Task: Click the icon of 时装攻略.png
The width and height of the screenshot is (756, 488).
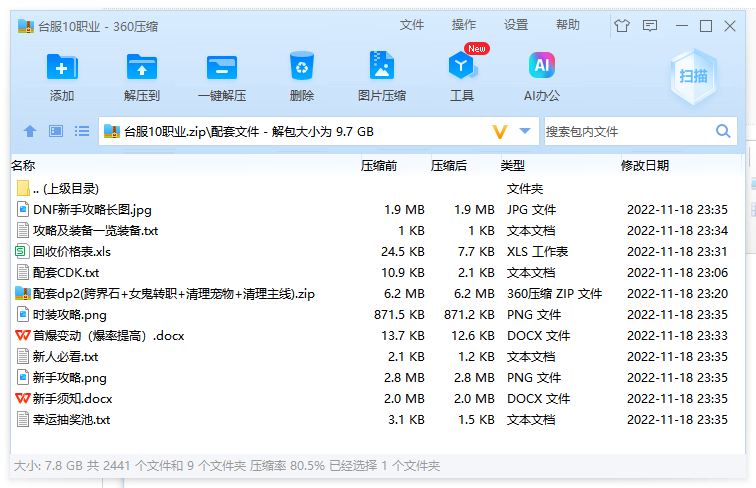Action: [23, 314]
